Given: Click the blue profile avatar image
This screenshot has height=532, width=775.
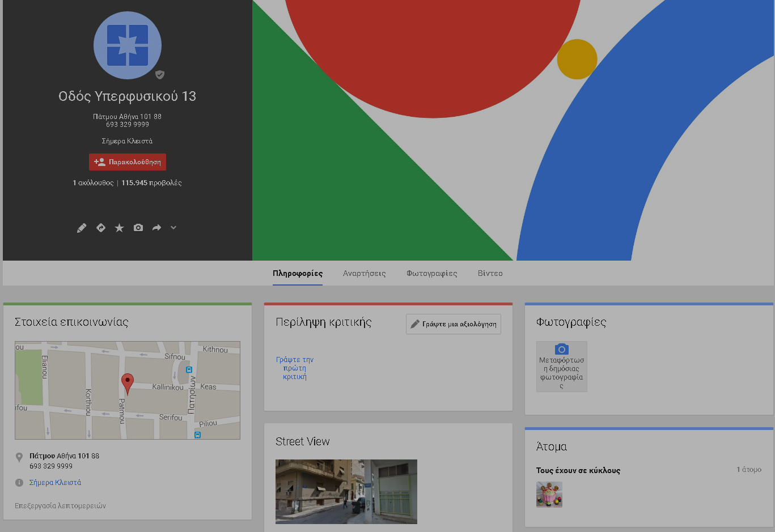Looking at the screenshot, I should (128, 45).
